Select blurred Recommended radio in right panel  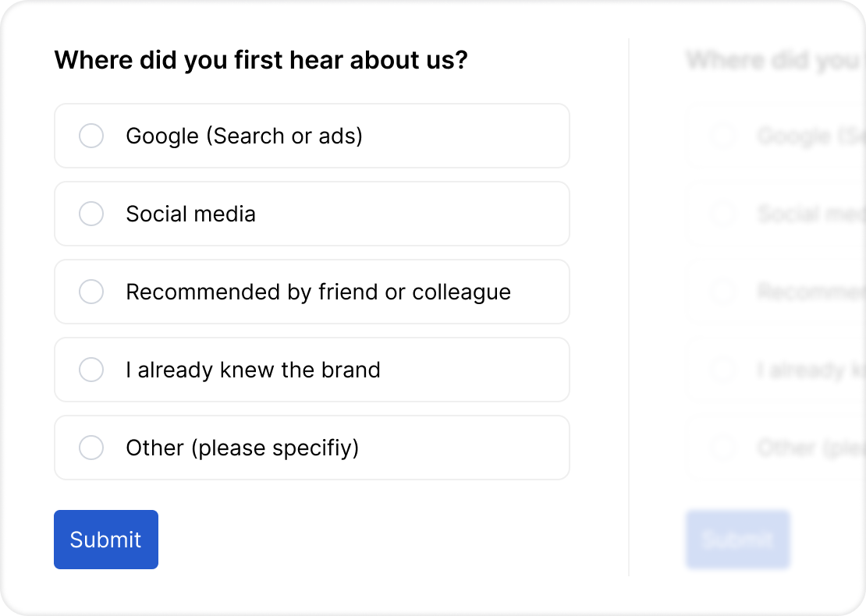(x=723, y=292)
